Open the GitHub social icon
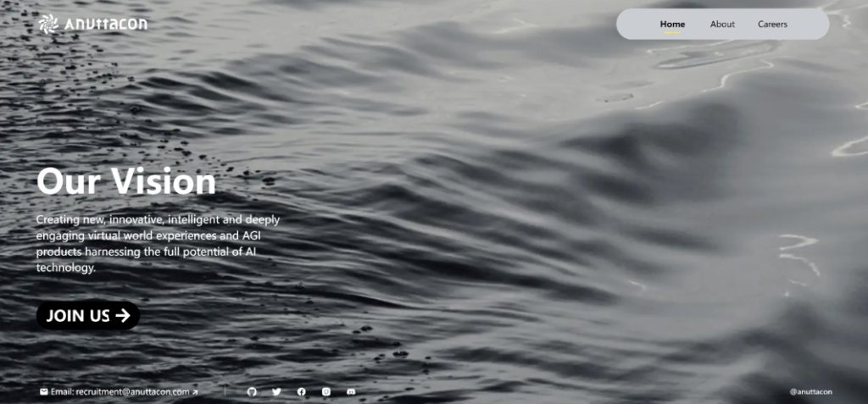Viewport: 868px width, 404px height. [x=252, y=392]
